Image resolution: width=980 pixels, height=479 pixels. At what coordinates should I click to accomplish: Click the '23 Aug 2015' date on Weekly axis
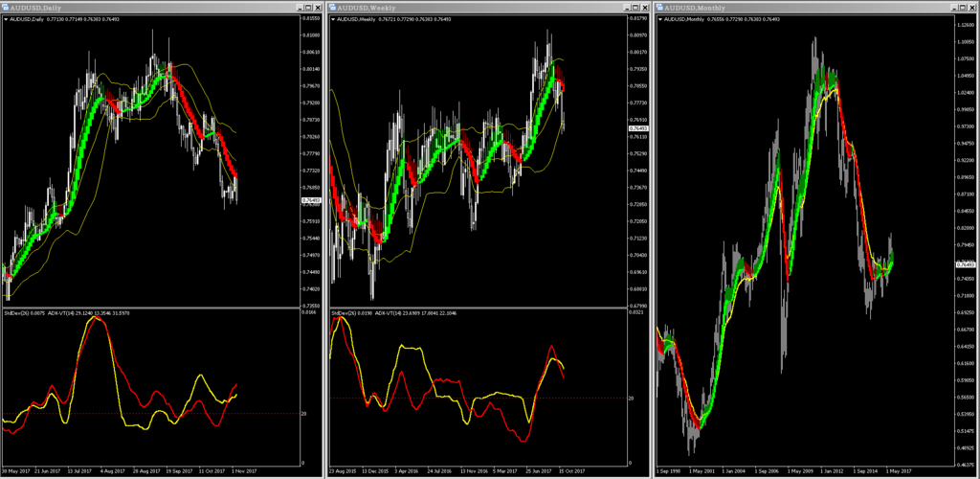343,471
